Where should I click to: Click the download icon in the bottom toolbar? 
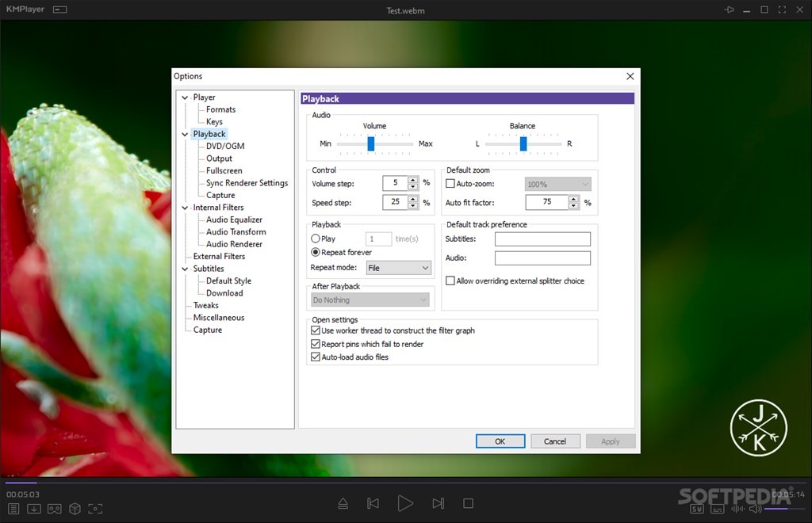tap(33, 509)
